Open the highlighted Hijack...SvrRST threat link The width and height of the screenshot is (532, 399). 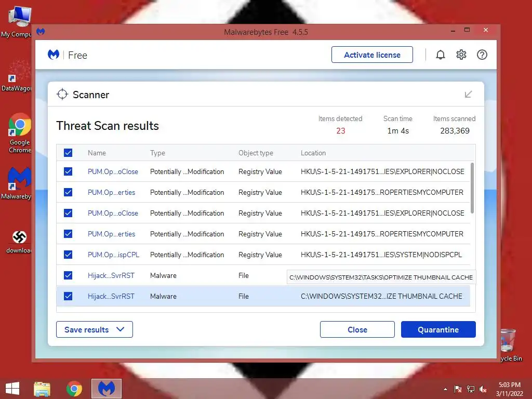[x=111, y=296]
